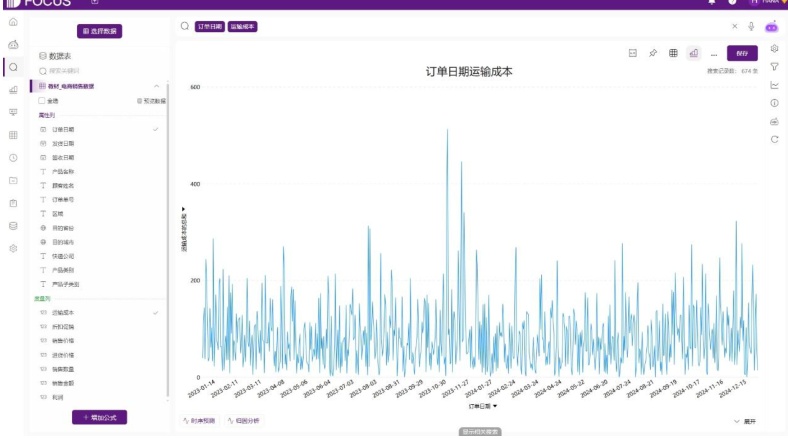Activate voice input microphone
The height and width of the screenshot is (439, 788).
pyautogui.click(x=751, y=26)
